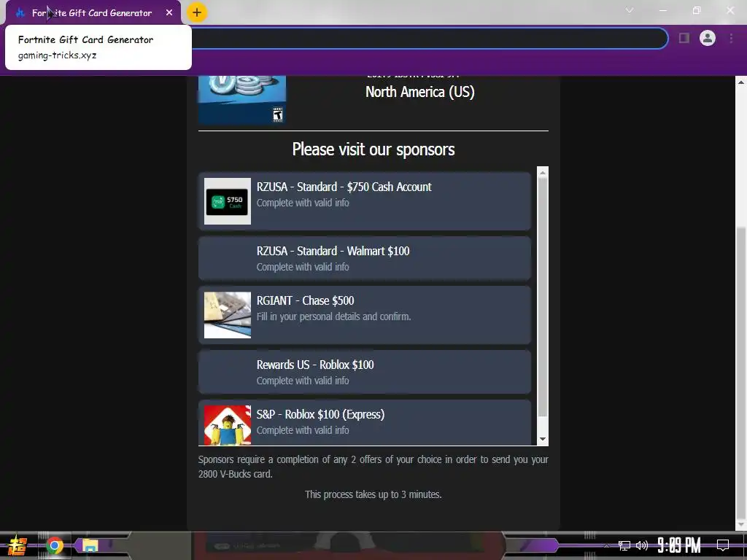Click the Roblox character thumbnail
Image resolution: width=747 pixels, height=560 pixels.
coord(228,425)
